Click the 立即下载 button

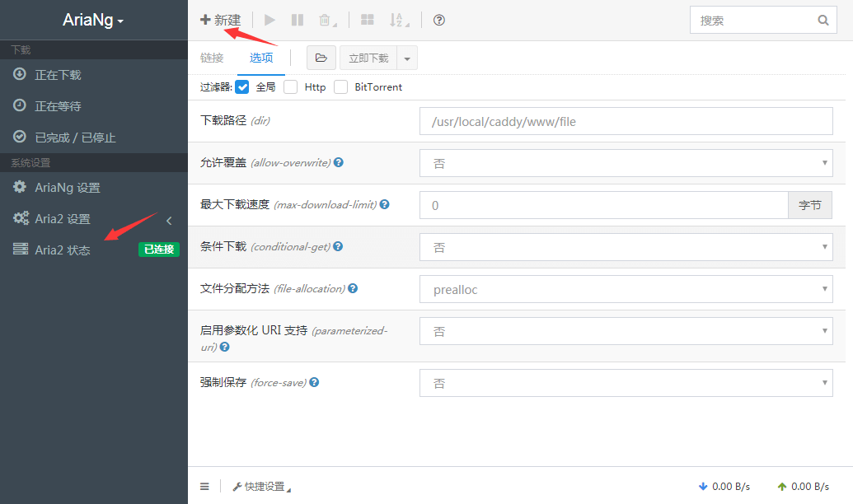[368, 58]
